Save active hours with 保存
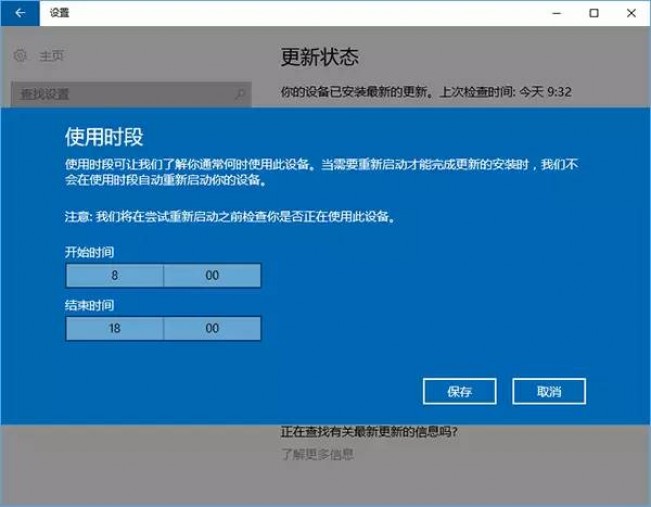This screenshot has width=651, height=507. click(x=460, y=391)
